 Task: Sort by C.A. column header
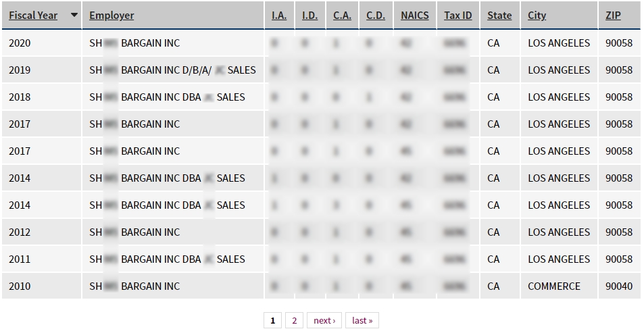pos(342,15)
